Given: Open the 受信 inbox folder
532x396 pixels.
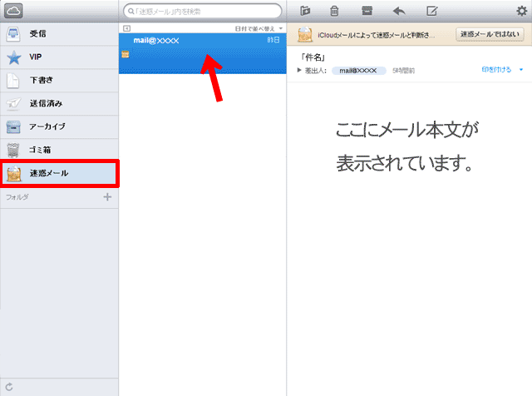Looking at the screenshot, I should point(58,35).
